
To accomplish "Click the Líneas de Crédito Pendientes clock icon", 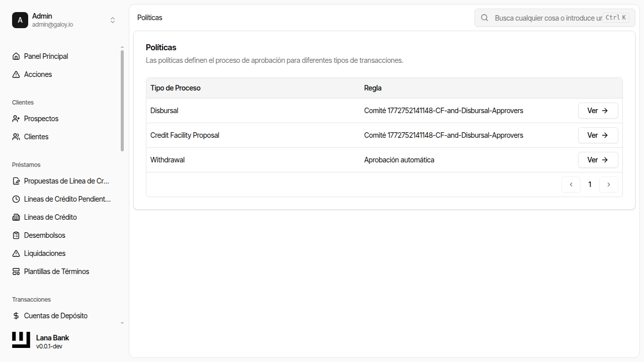I will 16,199.
